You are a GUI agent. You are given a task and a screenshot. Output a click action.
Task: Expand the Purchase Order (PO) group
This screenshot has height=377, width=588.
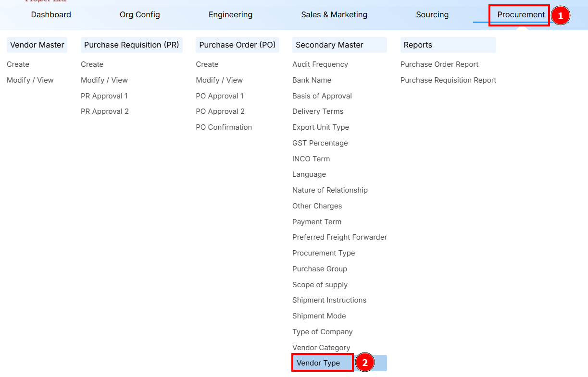pos(237,44)
